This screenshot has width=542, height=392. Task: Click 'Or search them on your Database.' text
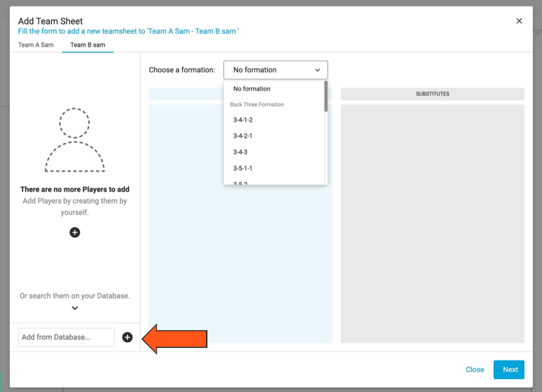(75, 296)
